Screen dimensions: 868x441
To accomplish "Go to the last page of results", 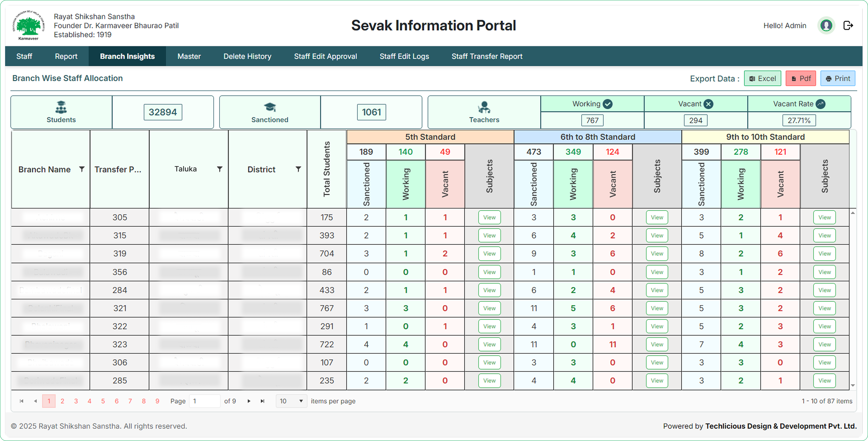I will [x=262, y=401].
